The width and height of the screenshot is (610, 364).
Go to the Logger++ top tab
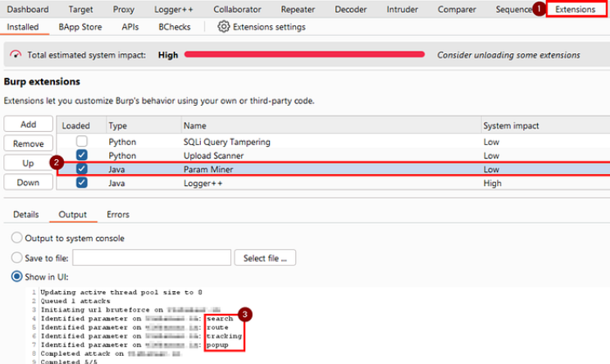tap(173, 9)
